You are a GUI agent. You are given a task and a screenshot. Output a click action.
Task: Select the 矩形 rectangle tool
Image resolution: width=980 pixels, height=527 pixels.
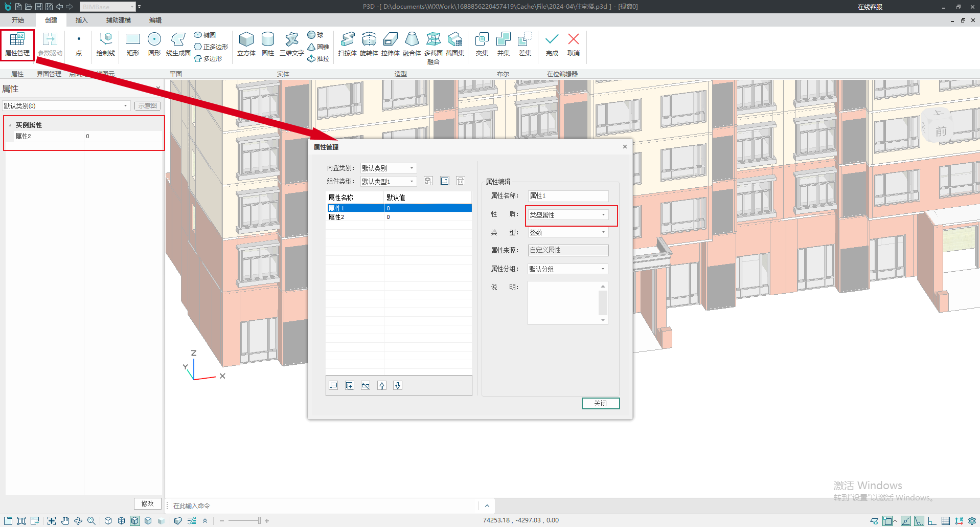tap(132, 44)
